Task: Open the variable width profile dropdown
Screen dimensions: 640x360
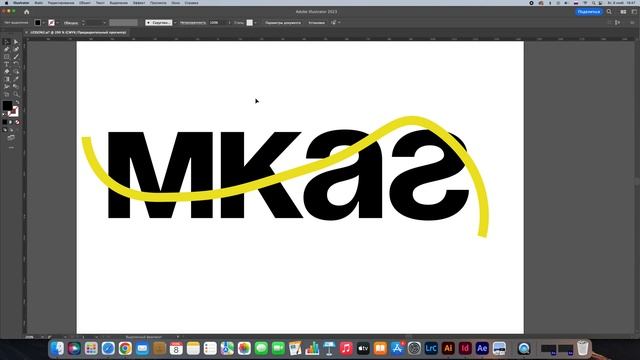Action: click(123, 22)
